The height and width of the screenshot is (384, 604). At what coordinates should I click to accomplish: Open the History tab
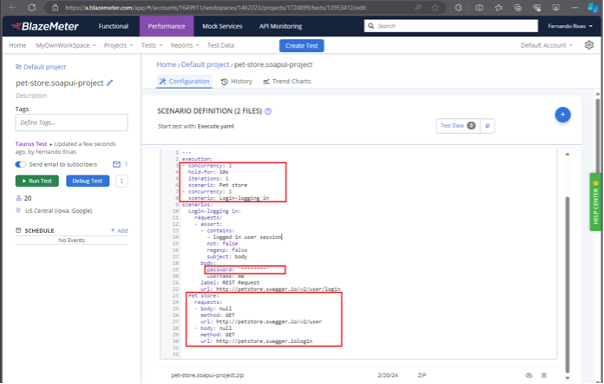coord(237,81)
